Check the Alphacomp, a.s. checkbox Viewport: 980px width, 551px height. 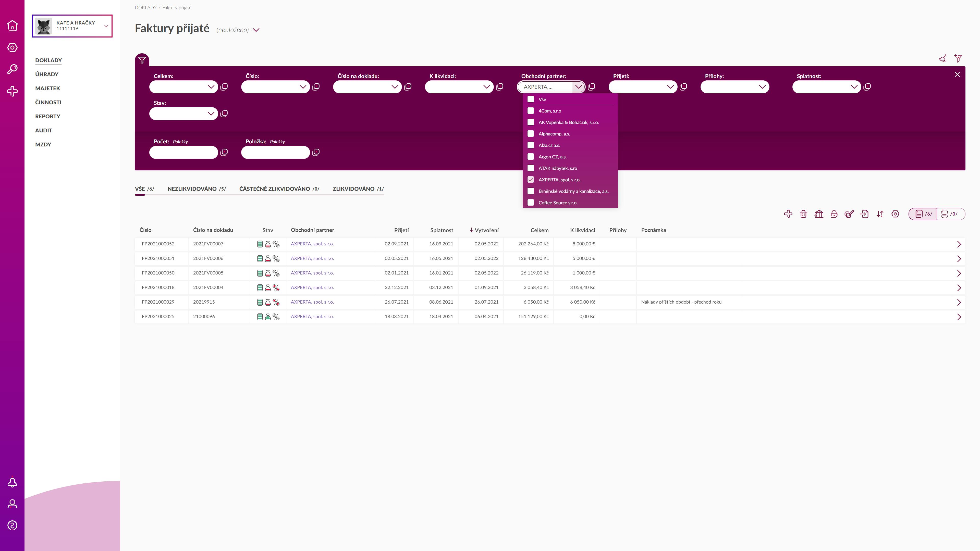(x=531, y=133)
